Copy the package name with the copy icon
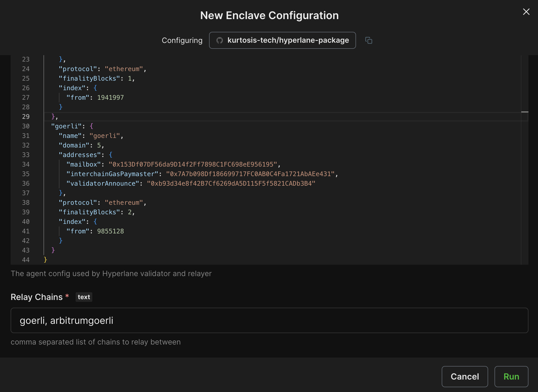This screenshot has height=392, width=538. point(369,40)
